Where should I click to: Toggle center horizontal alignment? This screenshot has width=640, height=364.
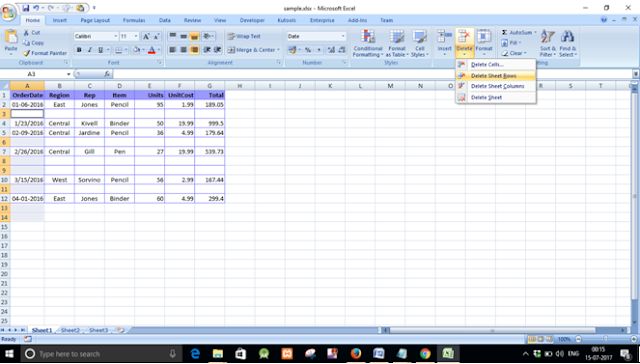(x=184, y=50)
